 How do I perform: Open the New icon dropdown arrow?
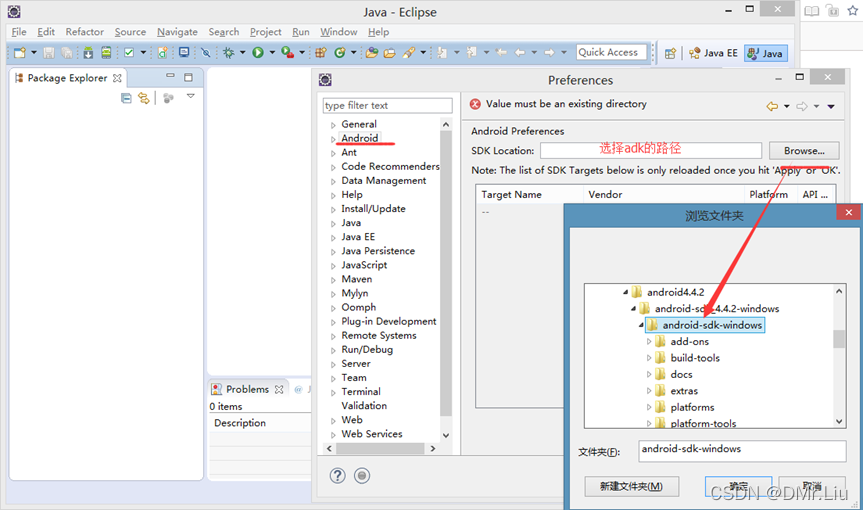34,53
